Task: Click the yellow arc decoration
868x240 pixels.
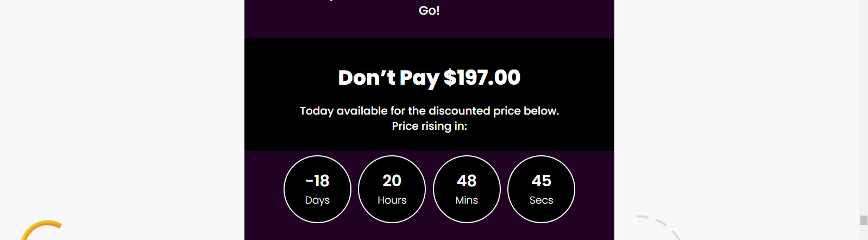Action: pos(41,229)
